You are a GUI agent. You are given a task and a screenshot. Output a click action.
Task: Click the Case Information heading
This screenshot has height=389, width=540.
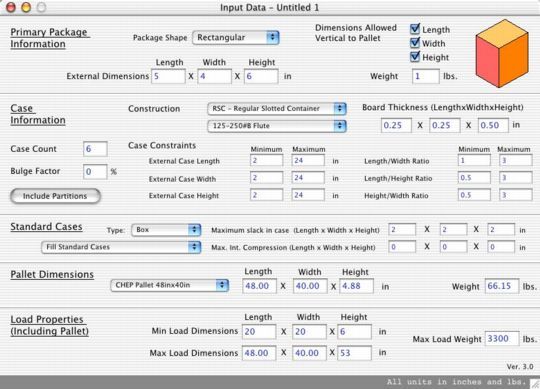pyautogui.click(x=38, y=114)
